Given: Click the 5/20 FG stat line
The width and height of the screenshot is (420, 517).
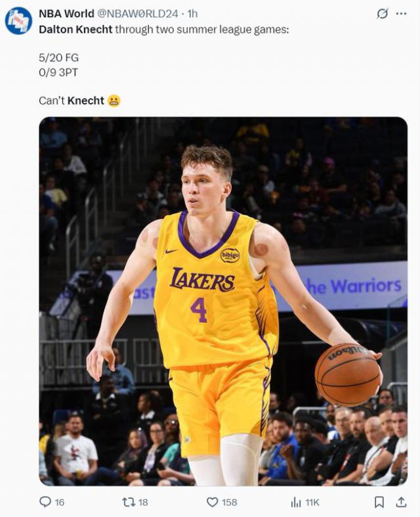Looking at the screenshot, I should tap(58, 58).
